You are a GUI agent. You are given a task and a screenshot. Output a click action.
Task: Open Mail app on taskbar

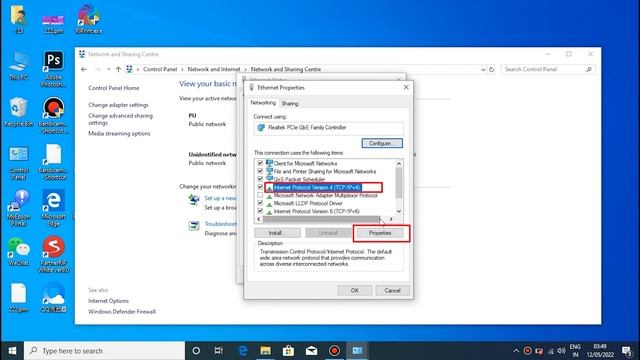coord(311,351)
